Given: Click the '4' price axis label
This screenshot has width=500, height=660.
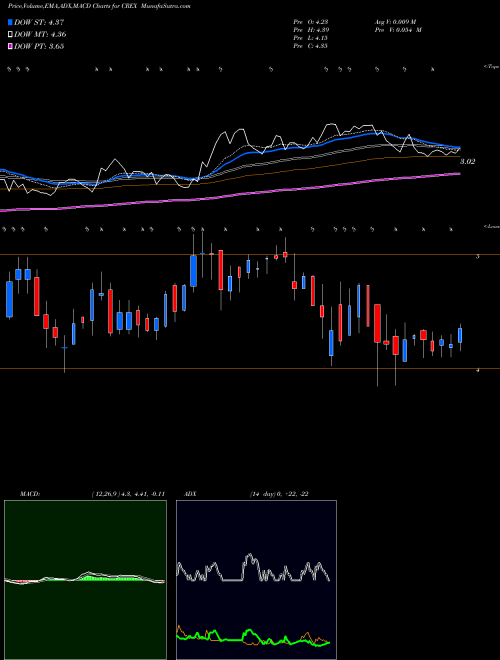Looking at the screenshot, I should pyautogui.click(x=477, y=370).
